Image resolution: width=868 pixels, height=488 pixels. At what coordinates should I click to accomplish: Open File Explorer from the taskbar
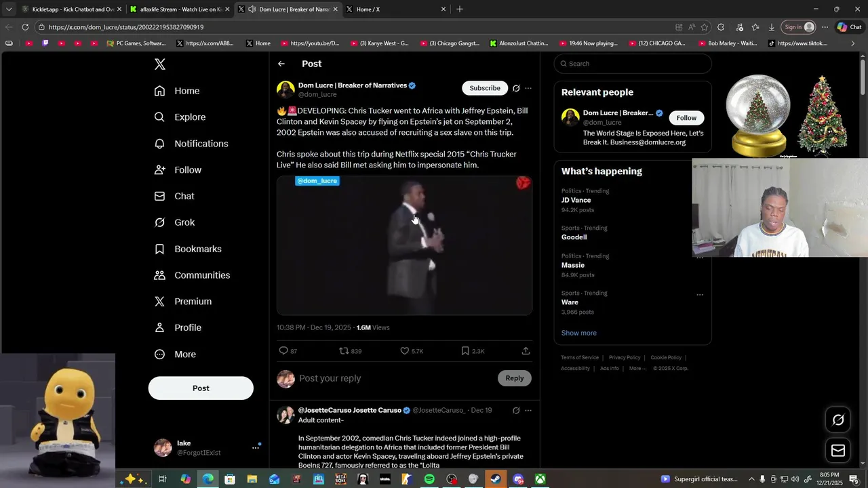click(252, 479)
